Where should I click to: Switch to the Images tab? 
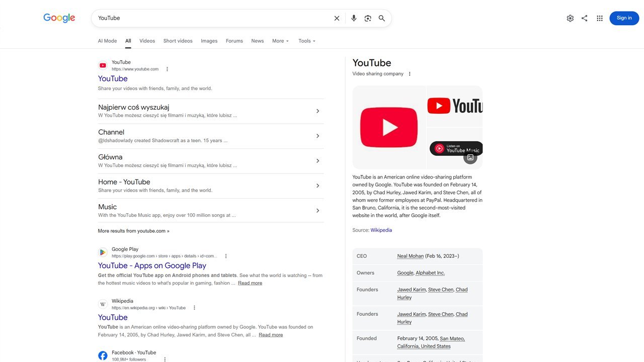209,41
